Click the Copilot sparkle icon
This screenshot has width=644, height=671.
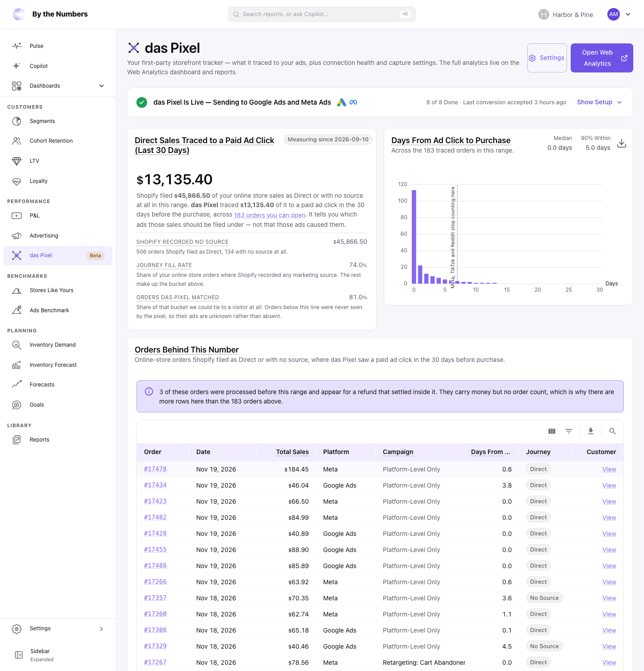click(x=17, y=66)
